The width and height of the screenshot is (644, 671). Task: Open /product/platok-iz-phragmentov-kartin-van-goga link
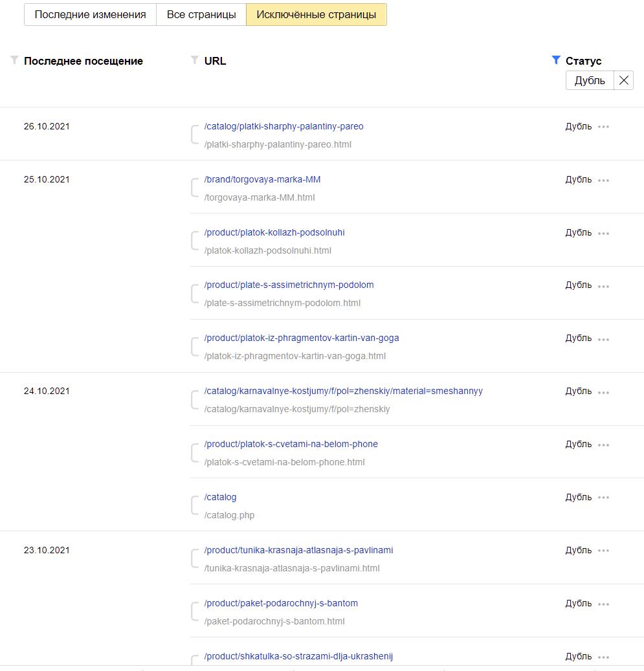click(x=302, y=338)
